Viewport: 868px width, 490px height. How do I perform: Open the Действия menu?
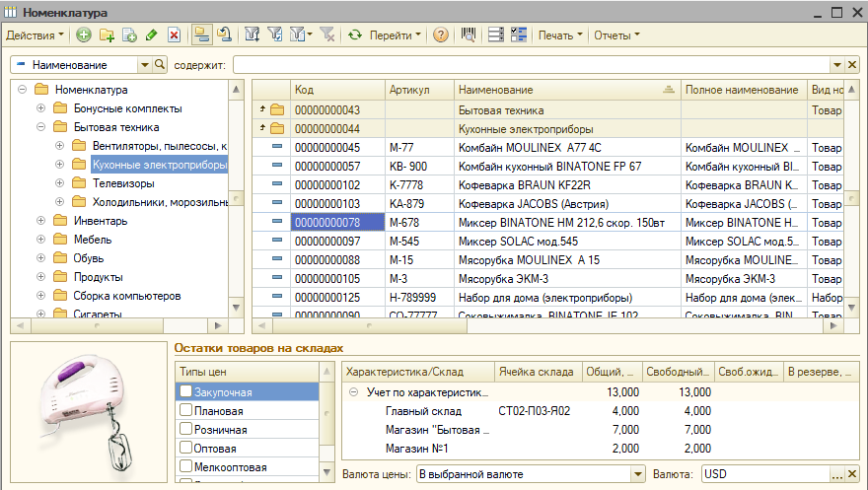[35, 35]
